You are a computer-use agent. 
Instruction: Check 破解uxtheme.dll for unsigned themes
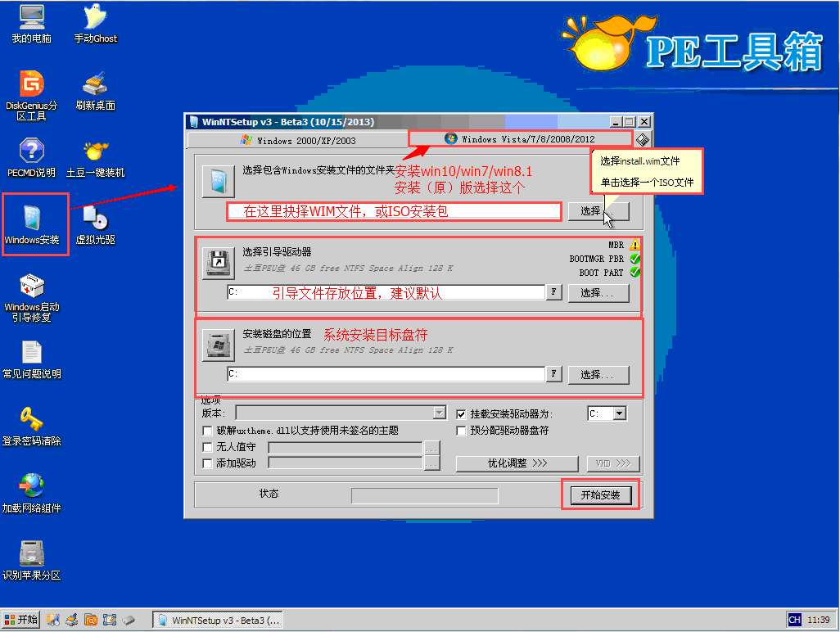tap(207, 430)
